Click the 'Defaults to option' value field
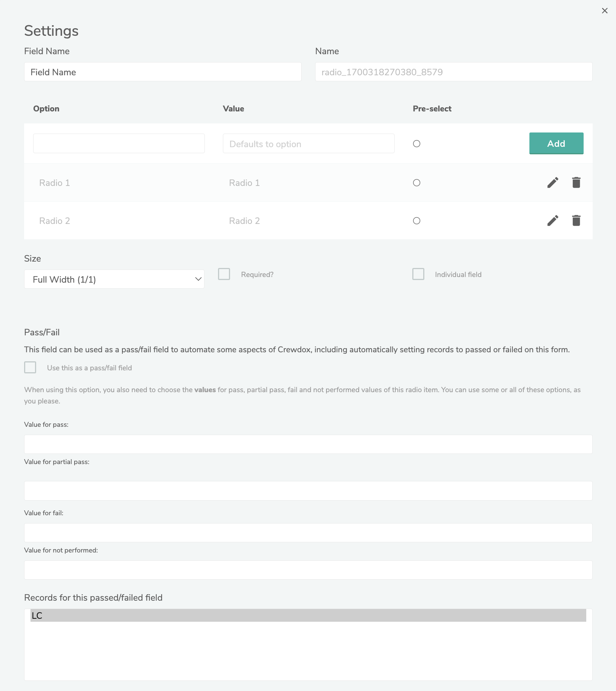 [x=308, y=144]
